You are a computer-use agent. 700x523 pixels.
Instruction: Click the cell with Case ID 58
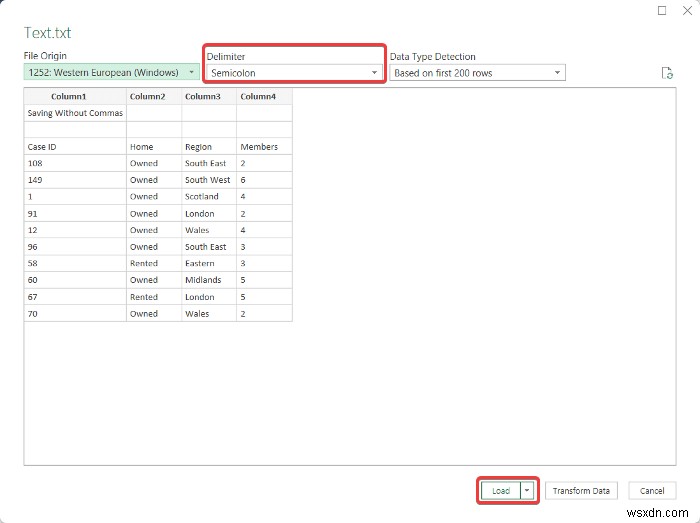coord(75,263)
